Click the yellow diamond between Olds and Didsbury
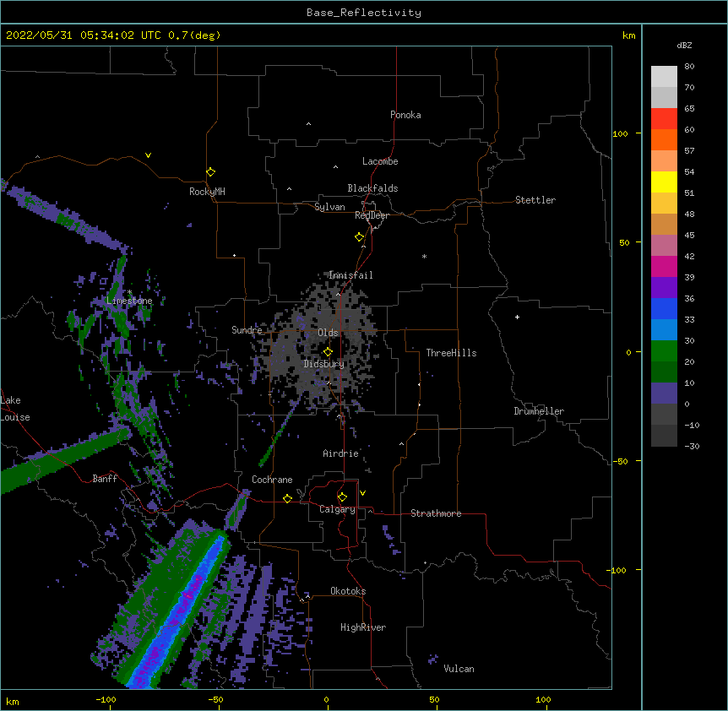 (x=328, y=352)
